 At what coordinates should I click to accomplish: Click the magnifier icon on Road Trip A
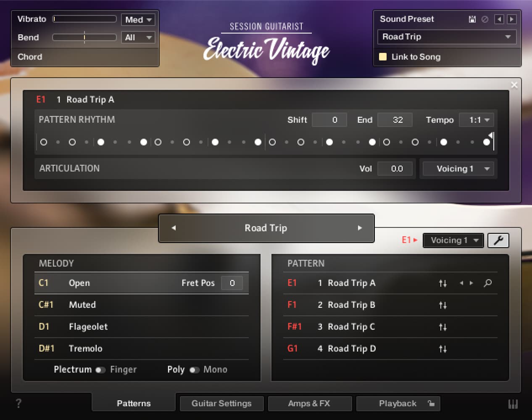tap(487, 283)
